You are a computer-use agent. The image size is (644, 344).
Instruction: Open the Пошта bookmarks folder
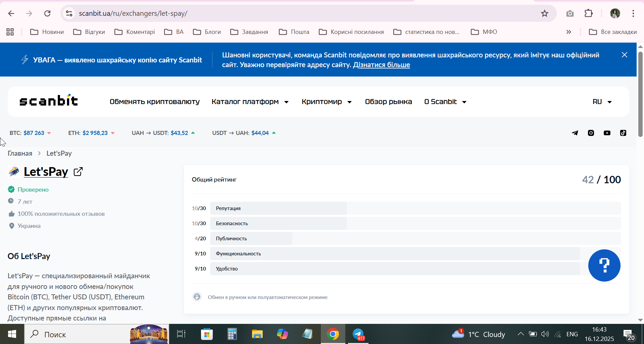pos(294,32)
